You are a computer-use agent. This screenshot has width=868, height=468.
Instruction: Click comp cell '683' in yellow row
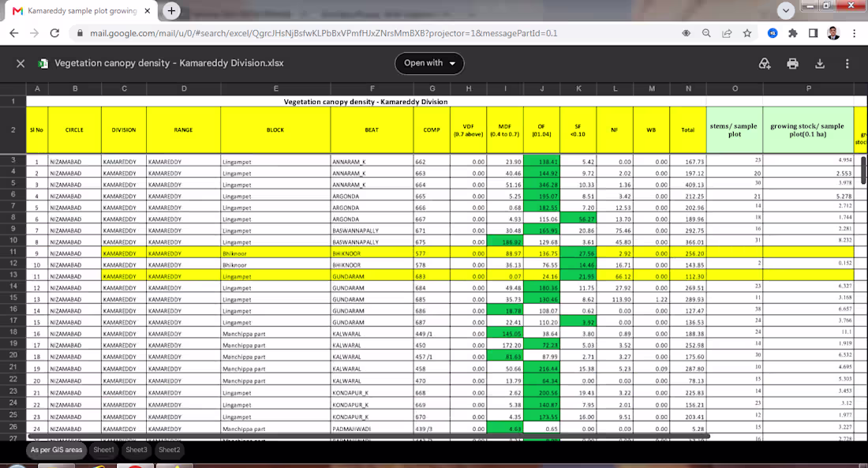coord(432,275)
